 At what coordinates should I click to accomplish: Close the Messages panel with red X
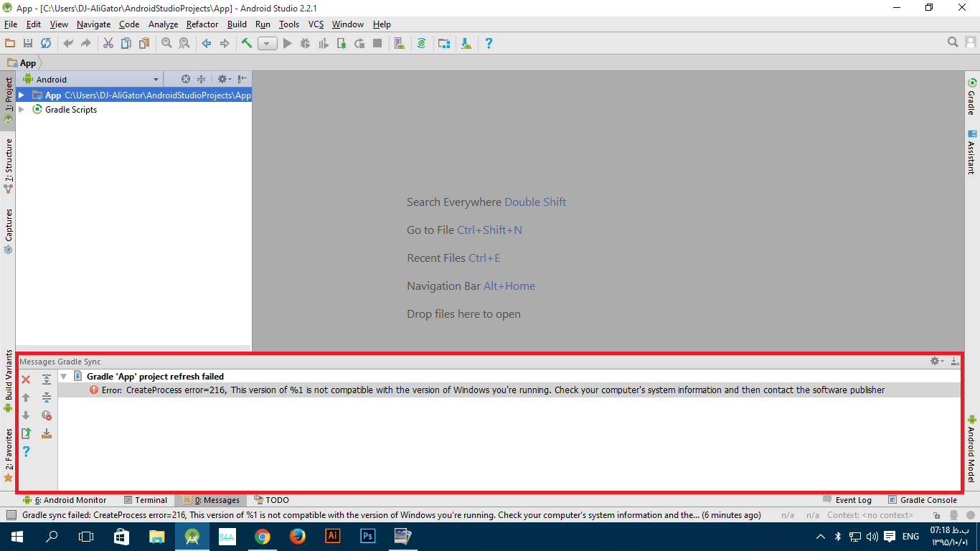tap(26, 380)
